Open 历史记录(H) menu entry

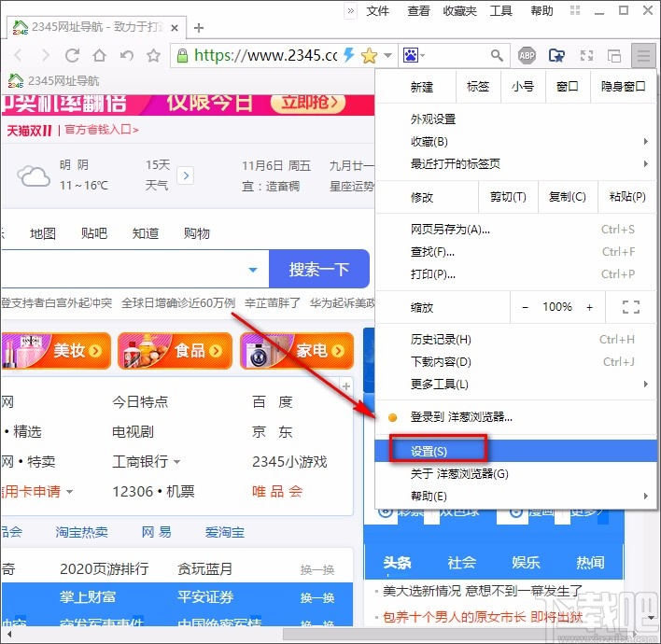click(x=515, y=340)
